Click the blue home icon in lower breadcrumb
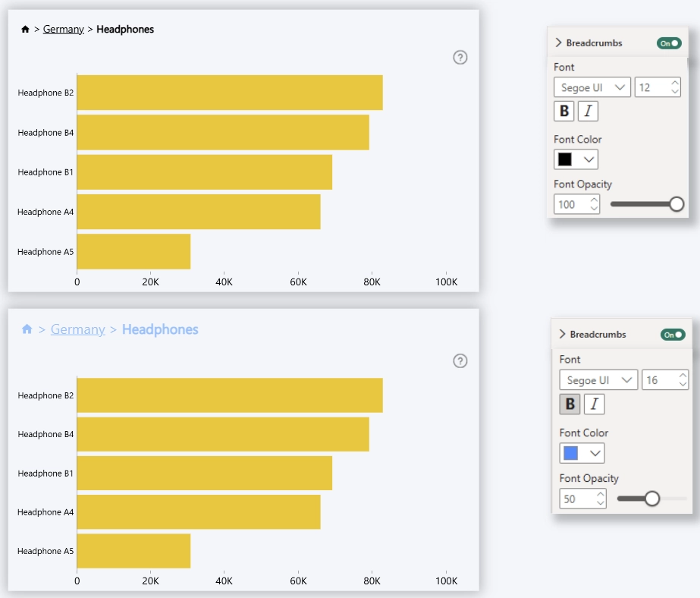This screenshot has width=700, height=598. [x=27, y=329]
